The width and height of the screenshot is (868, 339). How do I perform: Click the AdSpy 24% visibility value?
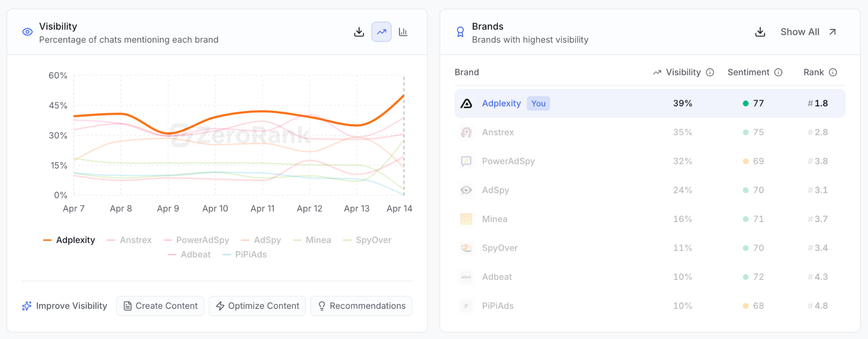682,190
